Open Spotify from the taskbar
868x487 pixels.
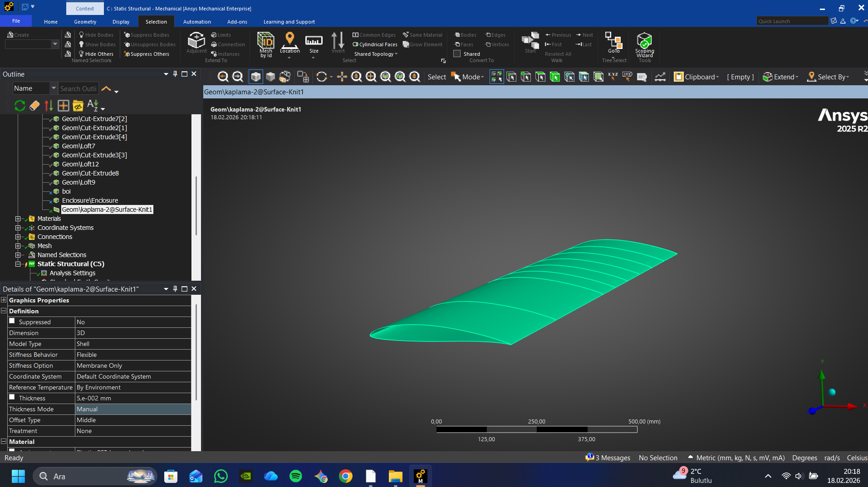295,476
